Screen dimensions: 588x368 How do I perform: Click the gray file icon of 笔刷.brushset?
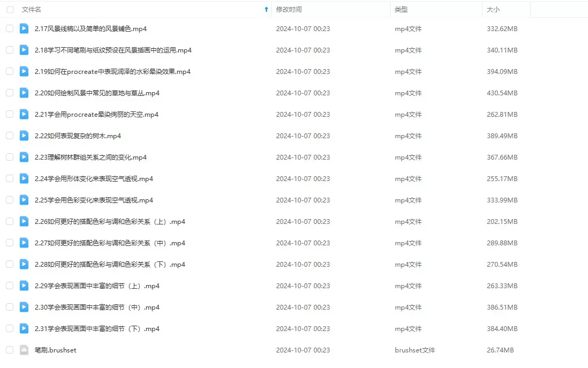tap(24, 350)
